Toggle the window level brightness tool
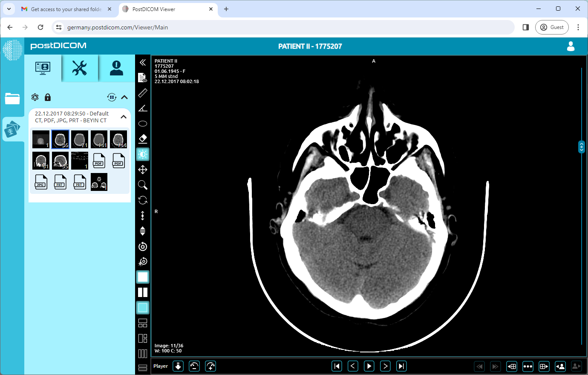 point(143,154)
